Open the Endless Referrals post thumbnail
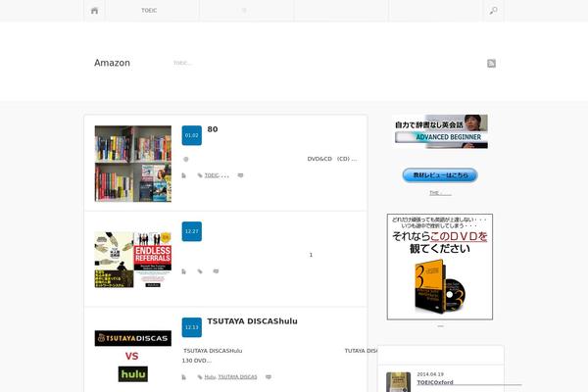This screenshot has width=588, height=392. (x=133, y=260)
